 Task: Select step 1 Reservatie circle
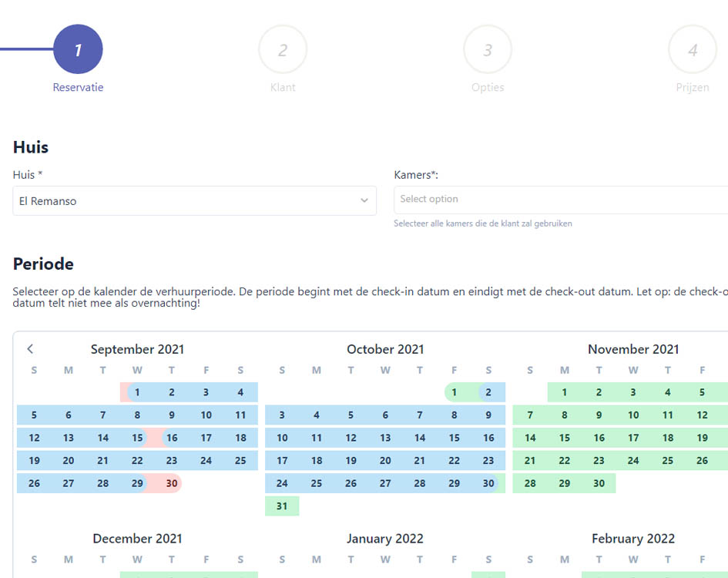tap(78, 50)
